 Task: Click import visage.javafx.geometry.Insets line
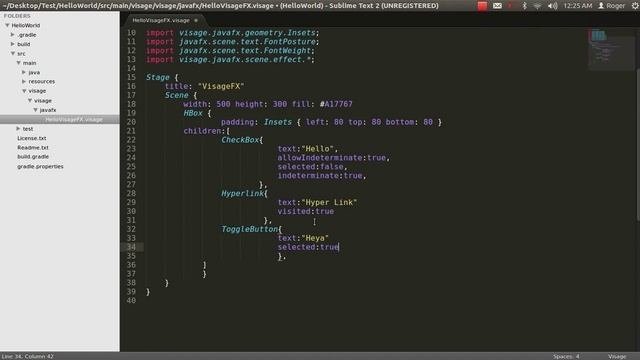click(233, 33)
